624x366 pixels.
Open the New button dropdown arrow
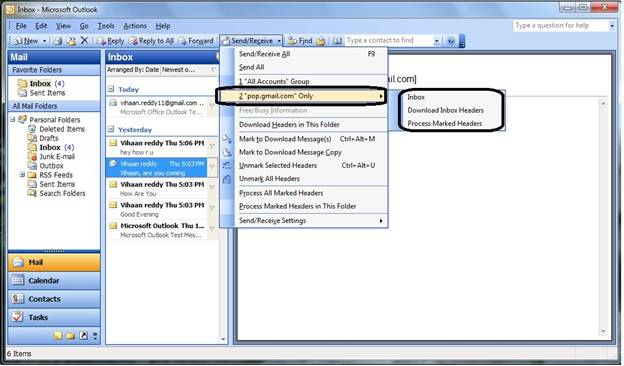45,41
